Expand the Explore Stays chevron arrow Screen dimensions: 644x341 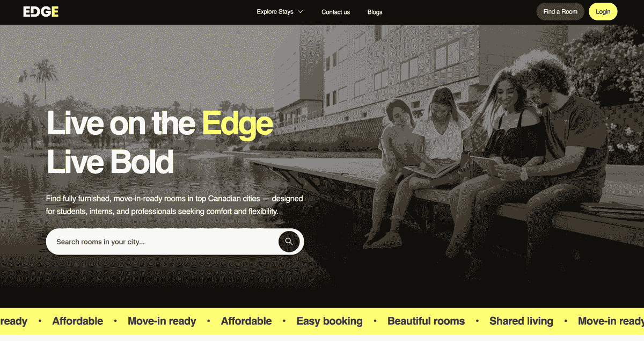(x=300, y=12)
